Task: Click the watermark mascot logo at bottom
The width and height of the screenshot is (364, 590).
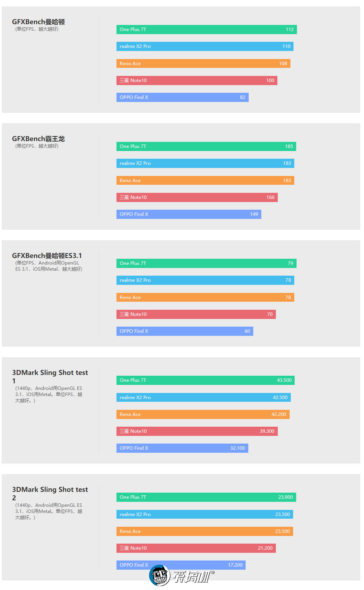Action: point(159,575)
